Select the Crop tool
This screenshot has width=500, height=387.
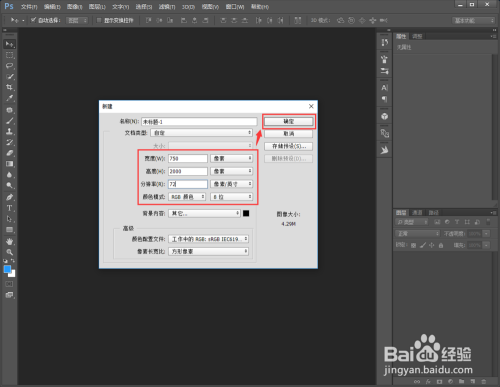(9, 87)
